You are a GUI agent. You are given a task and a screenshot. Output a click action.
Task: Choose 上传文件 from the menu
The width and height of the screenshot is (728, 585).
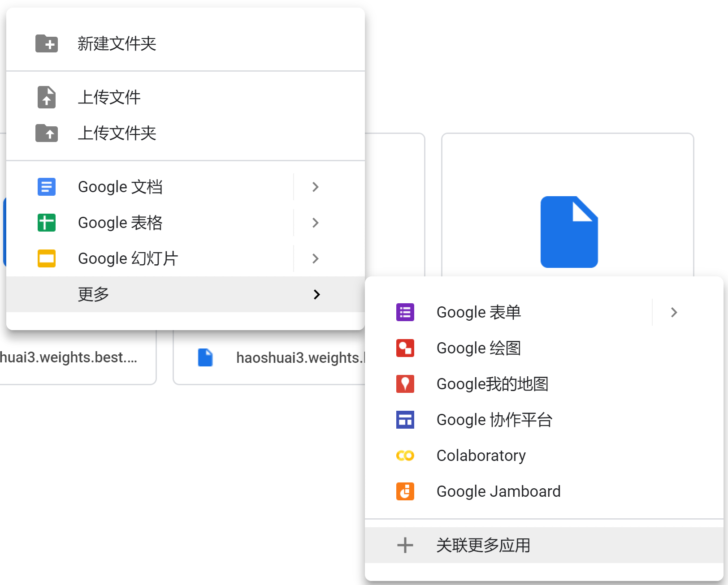(x=186, y=97)
